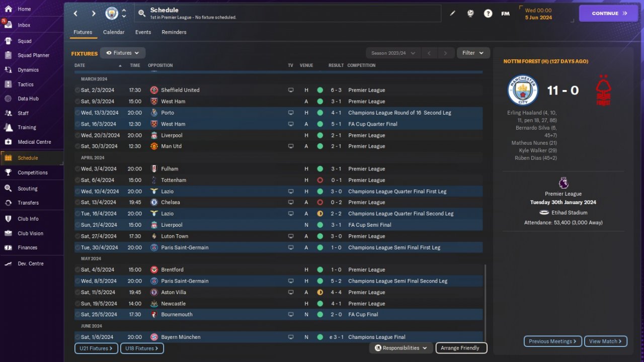Screen dimensions: 644x362
Task: Go to next season arrow
Action: click(x=445, y=53)
